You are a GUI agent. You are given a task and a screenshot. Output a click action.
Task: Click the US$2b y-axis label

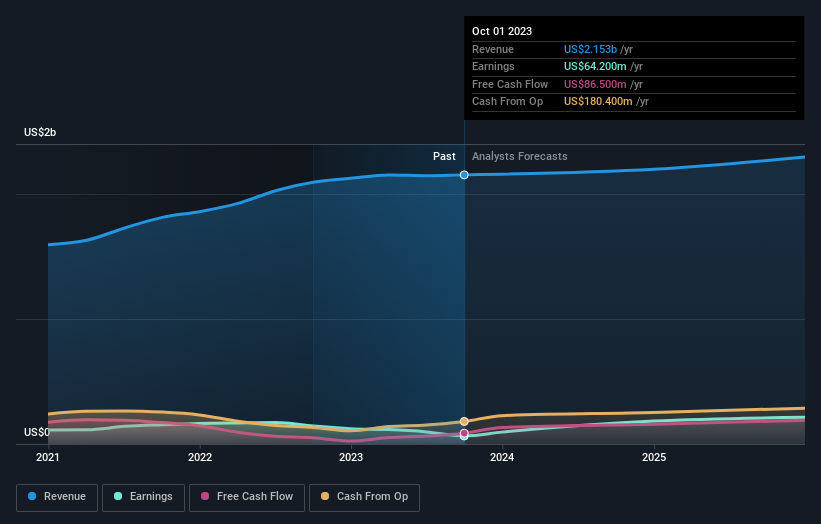[40, 132]
